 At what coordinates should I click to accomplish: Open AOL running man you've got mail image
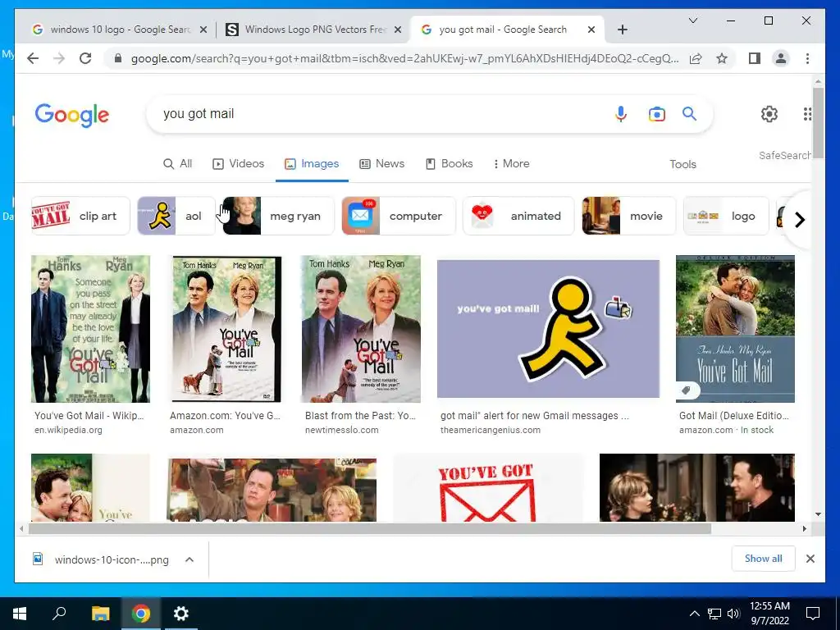(x=548, y=329)
